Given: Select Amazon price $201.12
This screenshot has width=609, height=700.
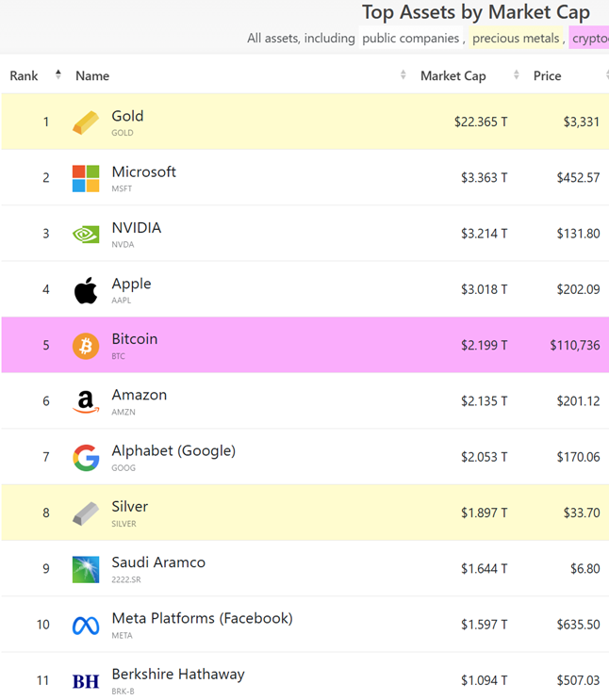Looking at the screenshot, I should 578,401.
